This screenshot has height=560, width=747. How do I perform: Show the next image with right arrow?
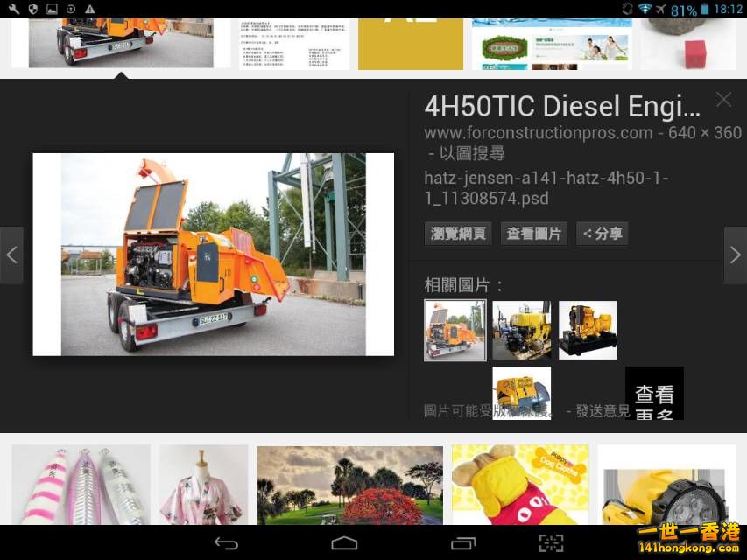coord(735,255)
